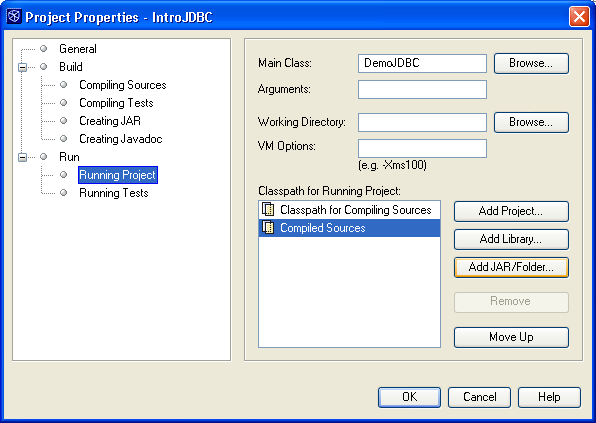Click in the VM Options field
The height and width of the screenshot is (423, 596).
point(422,148)
